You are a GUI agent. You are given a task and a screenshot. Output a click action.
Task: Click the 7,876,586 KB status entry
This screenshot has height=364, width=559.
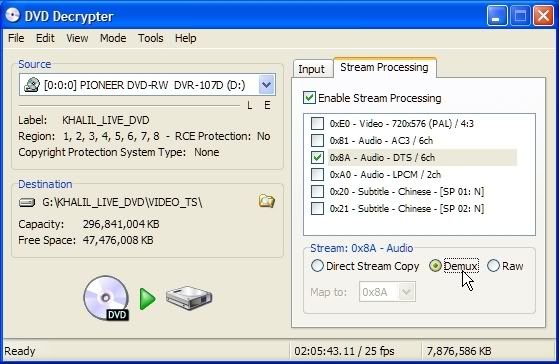point(459,351)
